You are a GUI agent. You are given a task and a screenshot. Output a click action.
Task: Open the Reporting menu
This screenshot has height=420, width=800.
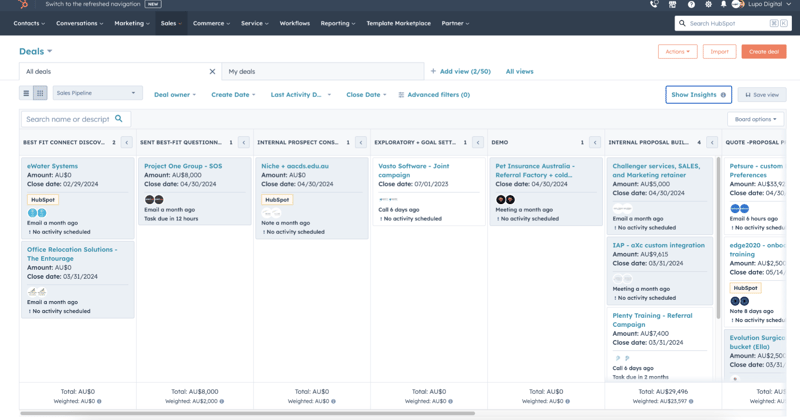click(338, 23)
